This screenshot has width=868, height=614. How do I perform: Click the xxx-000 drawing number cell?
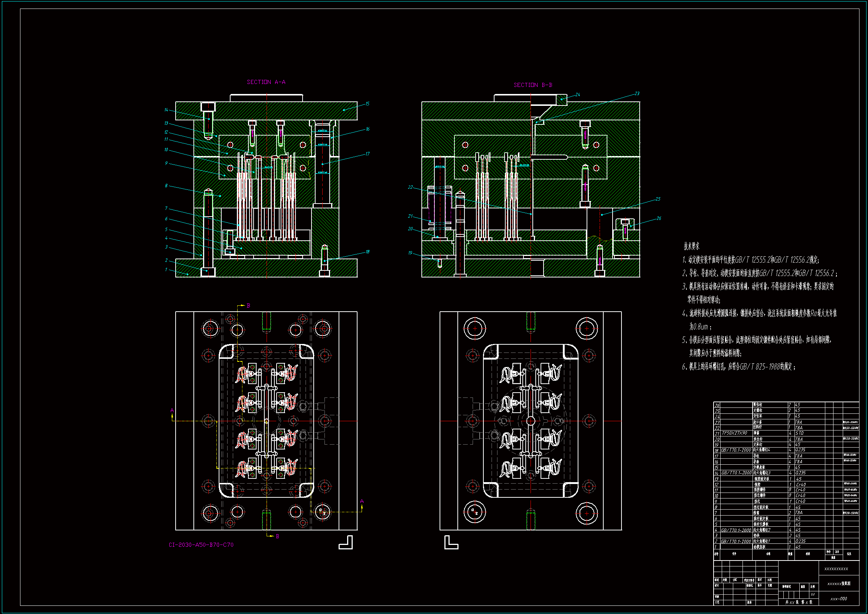click(839, 599)
